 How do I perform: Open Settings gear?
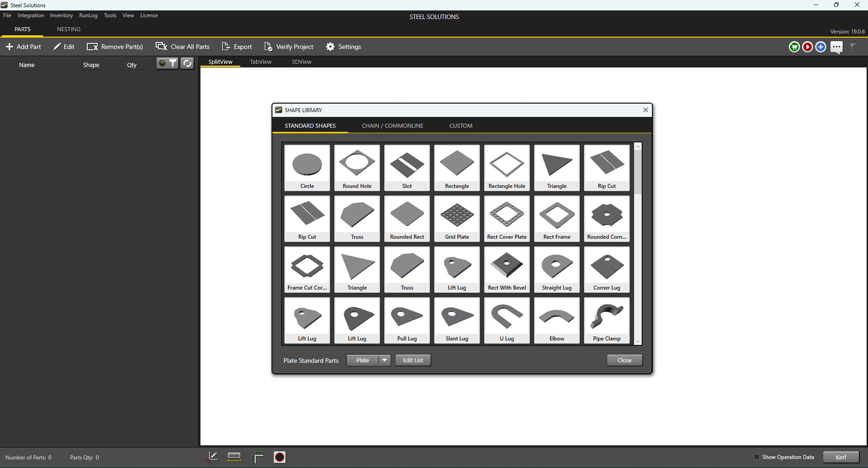(x=343, y=47)
